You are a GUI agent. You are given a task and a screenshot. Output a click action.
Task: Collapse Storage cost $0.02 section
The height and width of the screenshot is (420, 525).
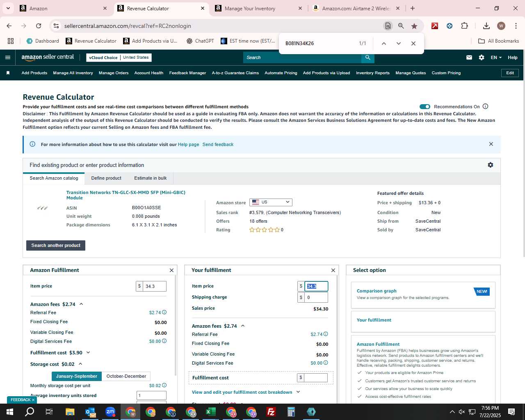pos(80,364)
